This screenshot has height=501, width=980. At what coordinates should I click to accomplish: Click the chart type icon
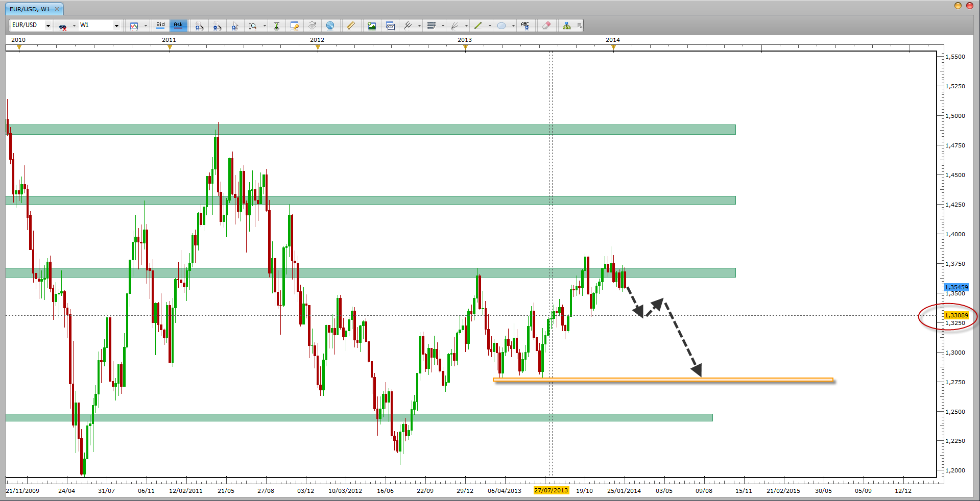134,26
